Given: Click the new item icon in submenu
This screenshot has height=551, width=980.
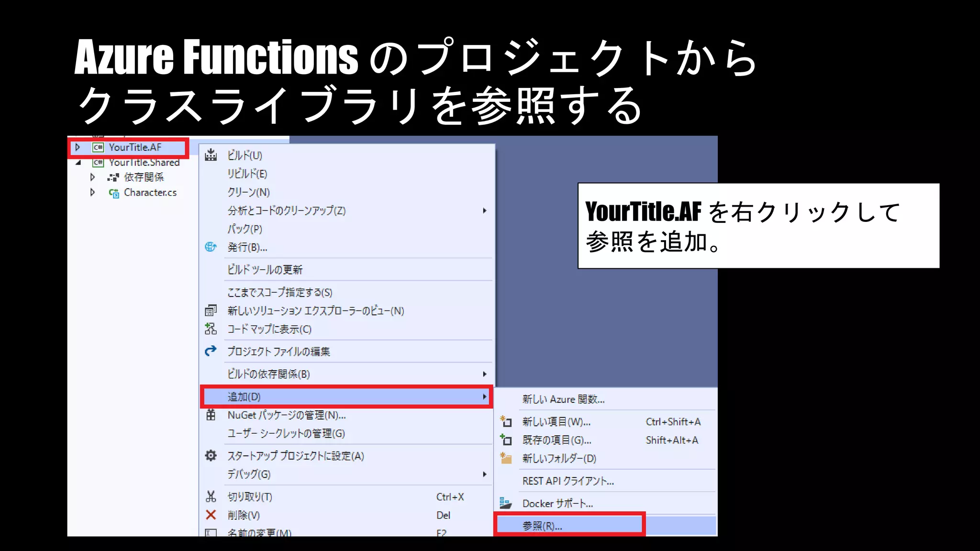Looking at the screenshot, I should (x=506, y=421).
